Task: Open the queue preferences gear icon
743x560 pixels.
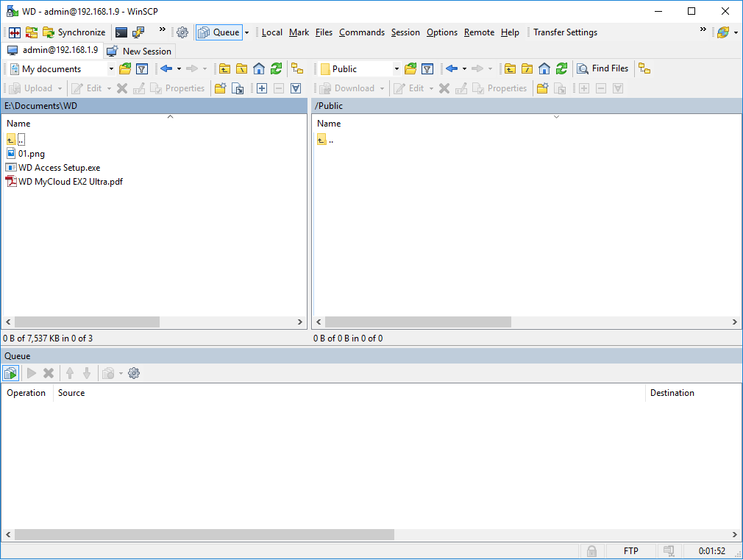Action: 134,373
